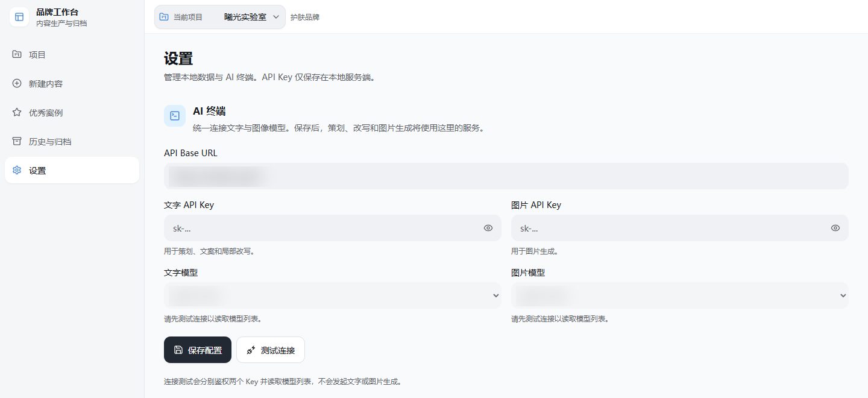The width and height of the screenshot is (868, 398).
Task: Expand the 文字模型 dropdown
Action: (x=333, y=295)
